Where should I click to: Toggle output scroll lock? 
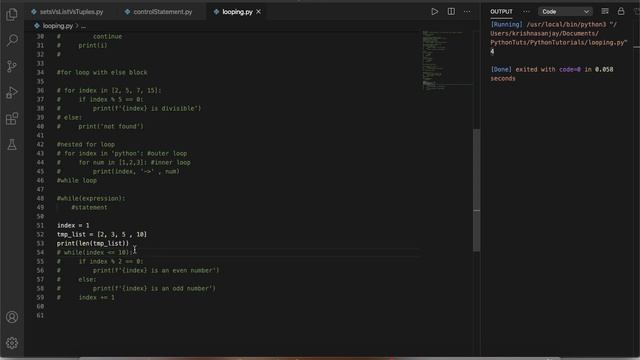tap(621, 11)
